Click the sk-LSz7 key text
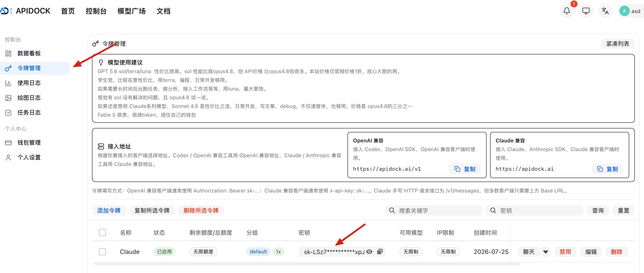 pos(334,252)
